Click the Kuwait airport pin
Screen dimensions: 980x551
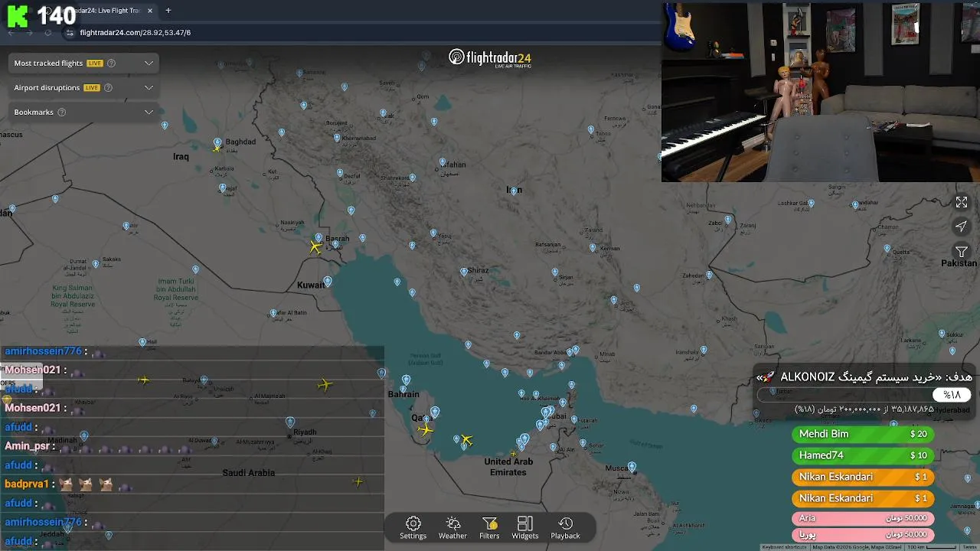[328, 282]
